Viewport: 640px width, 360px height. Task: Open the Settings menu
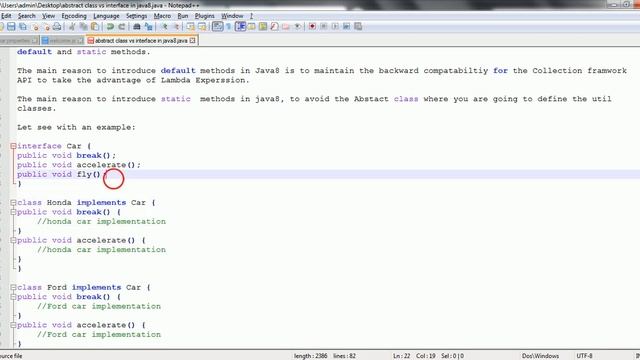(136, 16)
